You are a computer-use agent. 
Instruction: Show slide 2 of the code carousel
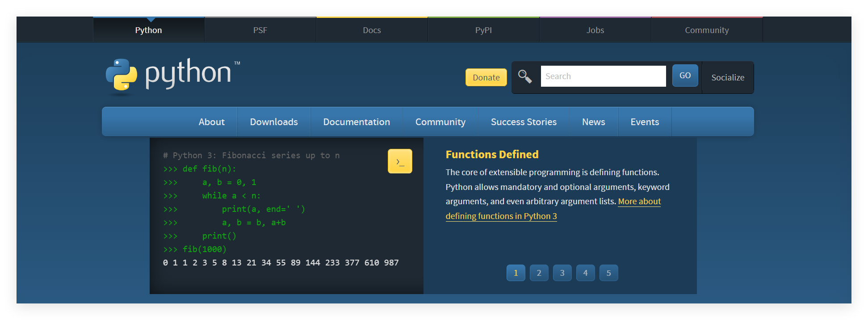point(539,273)
